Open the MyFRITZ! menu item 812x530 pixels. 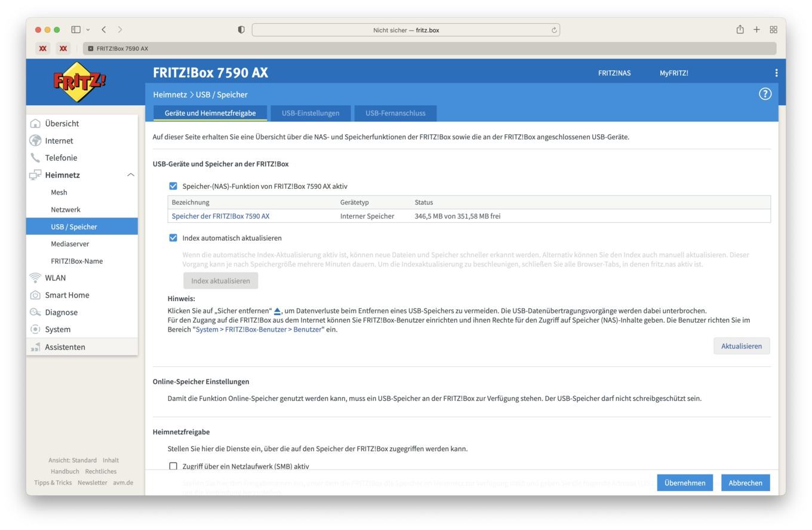[673, 73]
